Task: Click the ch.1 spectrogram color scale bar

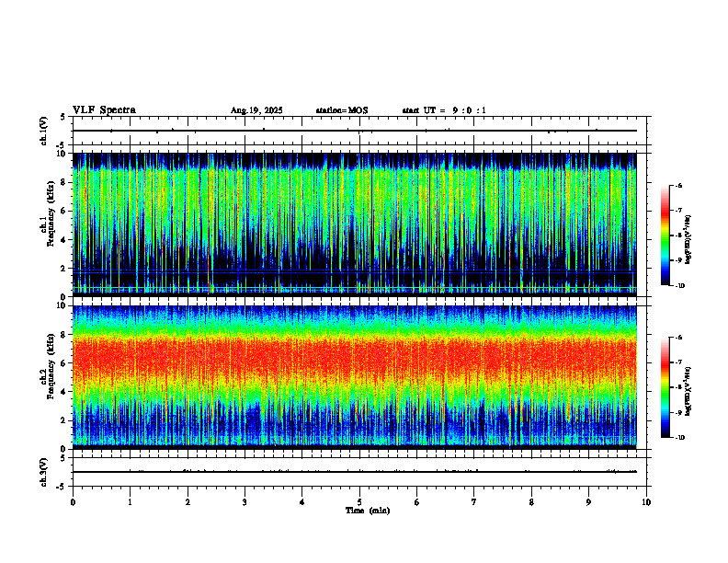Action: 665,236
